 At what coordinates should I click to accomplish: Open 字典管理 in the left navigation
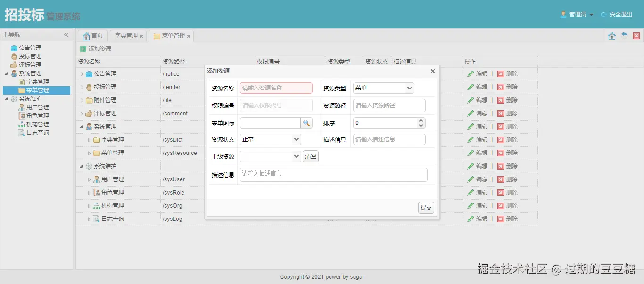[38, 82]
